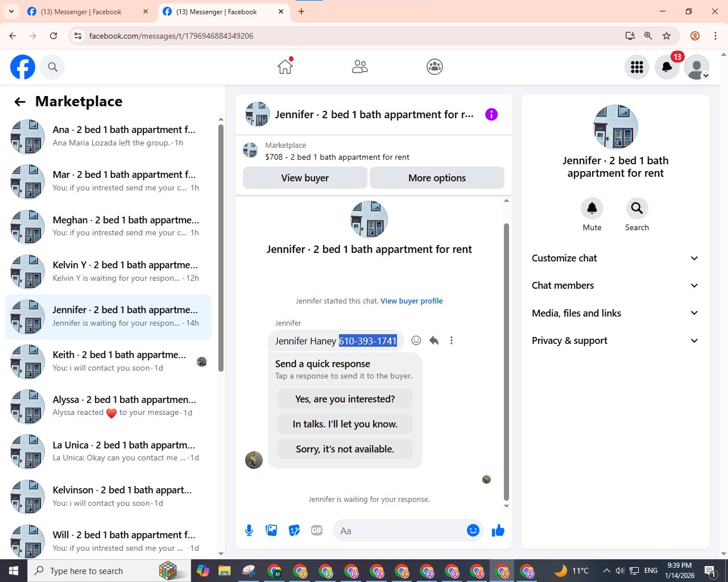Expand the Customize chat section
The image size is (728, 582).
(x=615, y=258)
